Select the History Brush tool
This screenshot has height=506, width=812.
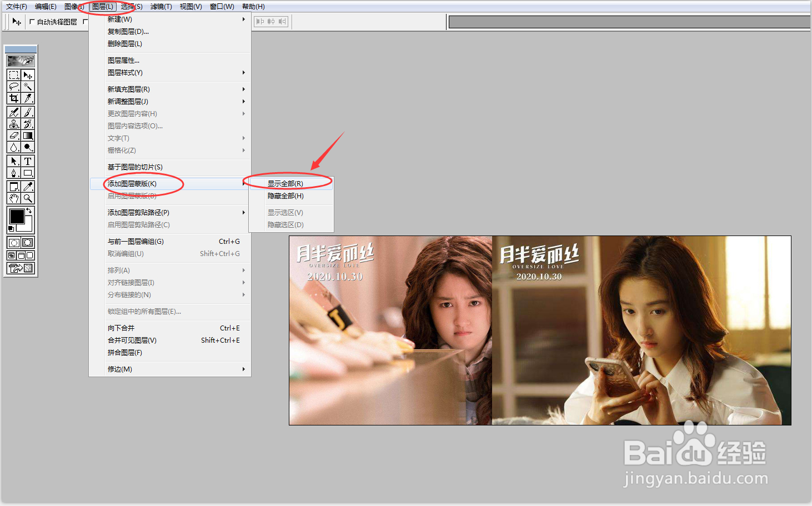(28, 124)
